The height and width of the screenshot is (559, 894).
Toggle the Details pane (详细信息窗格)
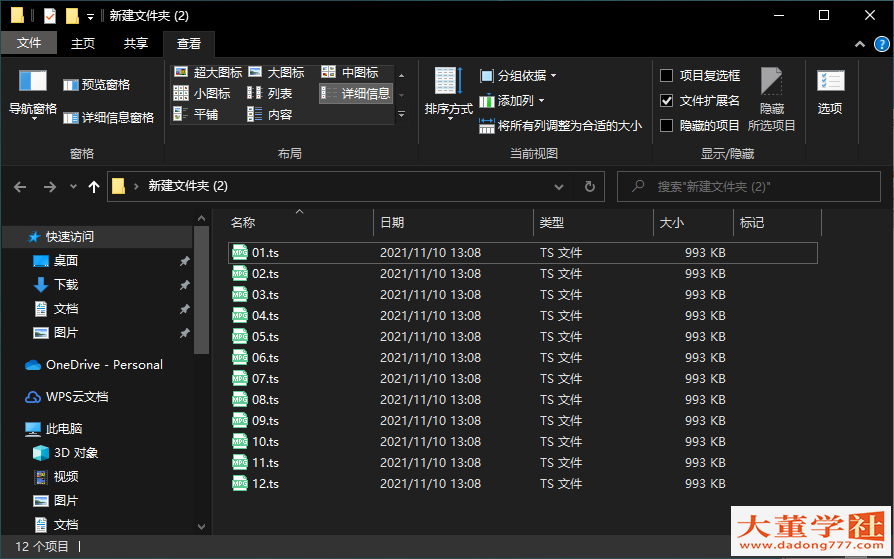pos(108,118)
